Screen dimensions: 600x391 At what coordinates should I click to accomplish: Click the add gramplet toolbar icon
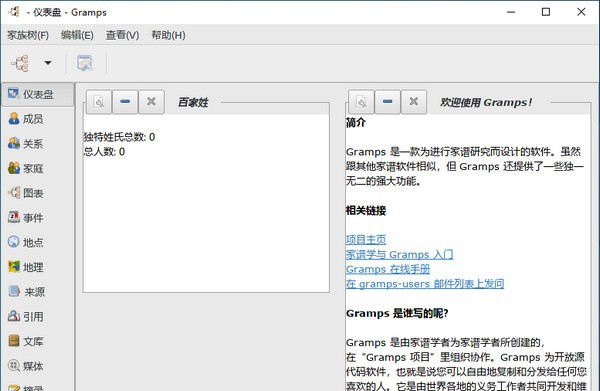point(85,63)
